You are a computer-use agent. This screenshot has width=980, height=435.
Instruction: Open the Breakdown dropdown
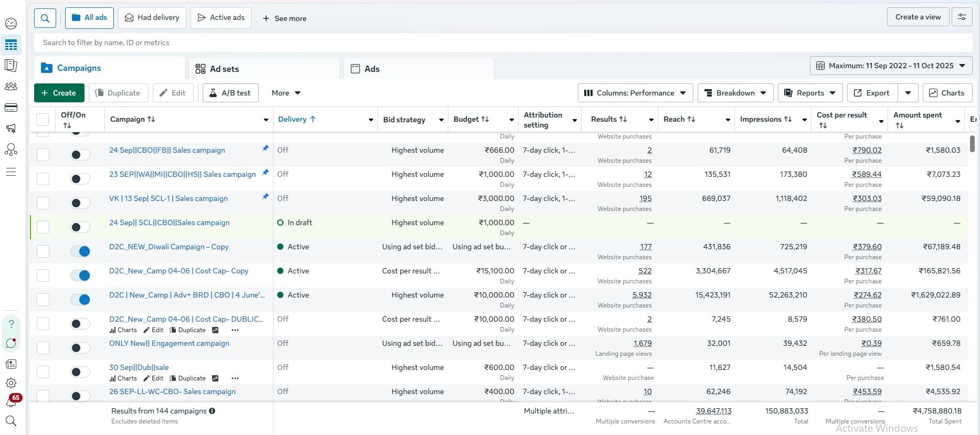tap(735, 93)
